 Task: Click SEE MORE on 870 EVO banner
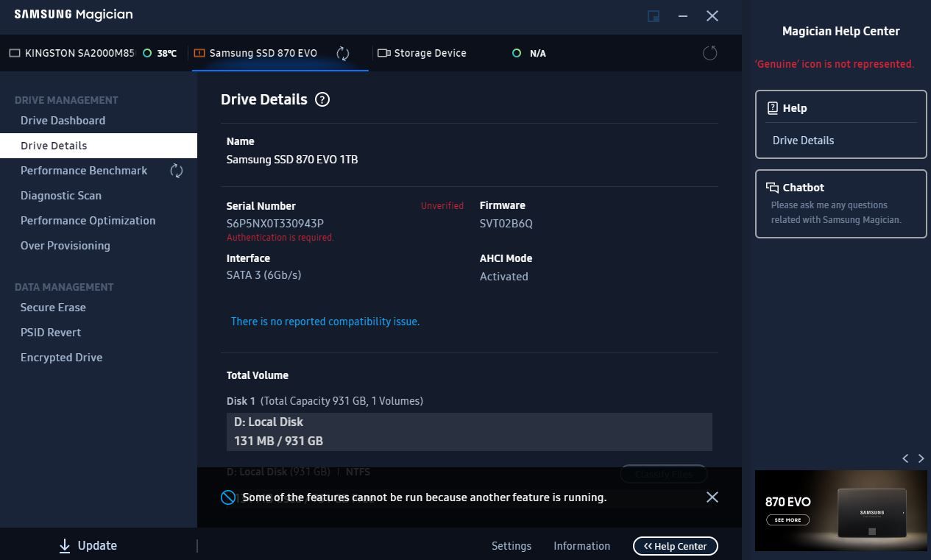(787, 520)
